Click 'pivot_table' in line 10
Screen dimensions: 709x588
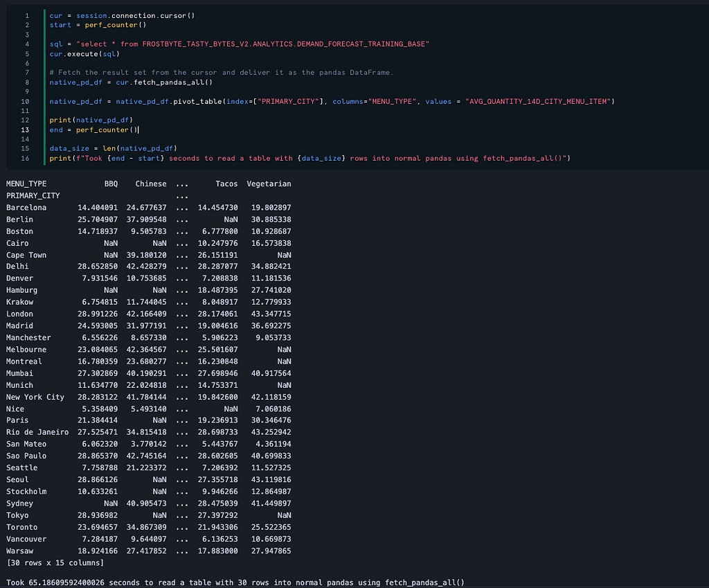197,101
